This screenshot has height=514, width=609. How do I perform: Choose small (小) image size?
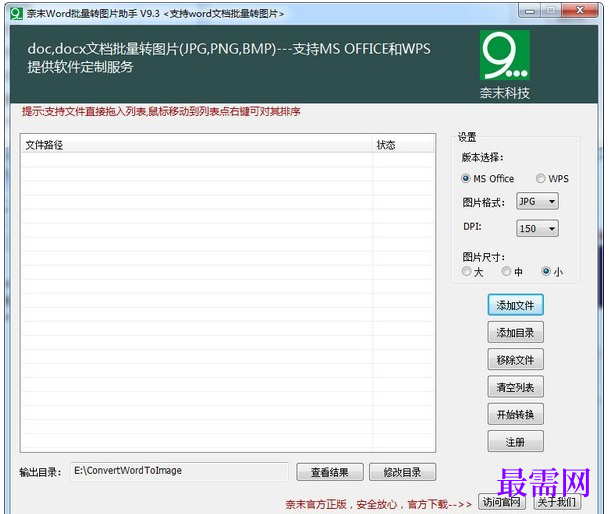546,271
